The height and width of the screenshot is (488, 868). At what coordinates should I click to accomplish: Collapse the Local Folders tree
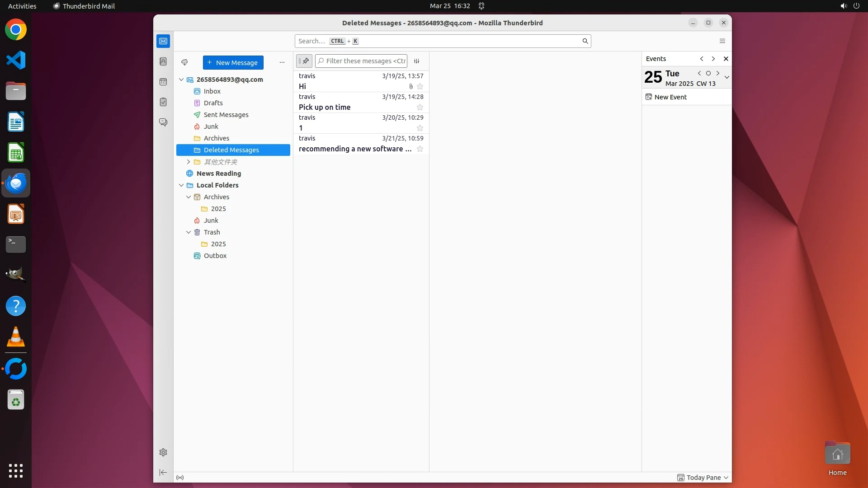(x=181, y=185)
